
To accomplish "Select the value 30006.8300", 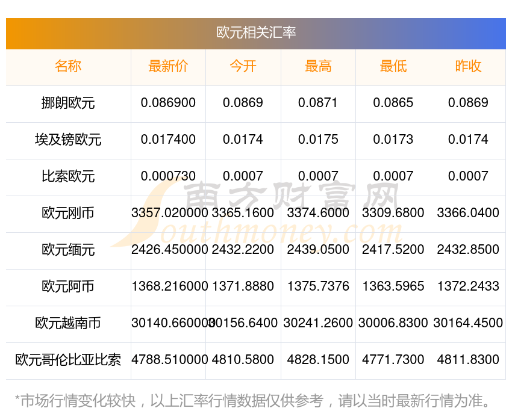I will click(x=393, y=323).
